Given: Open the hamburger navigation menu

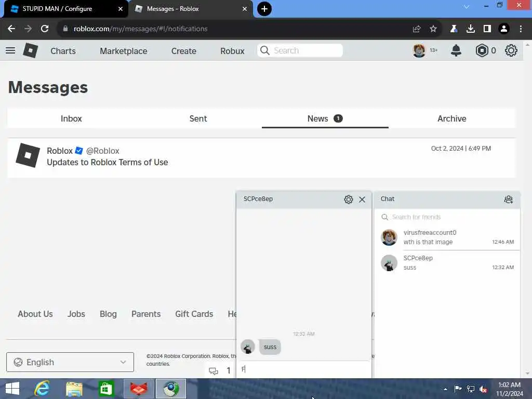Looking at the screenshot, I should (10, 50).
